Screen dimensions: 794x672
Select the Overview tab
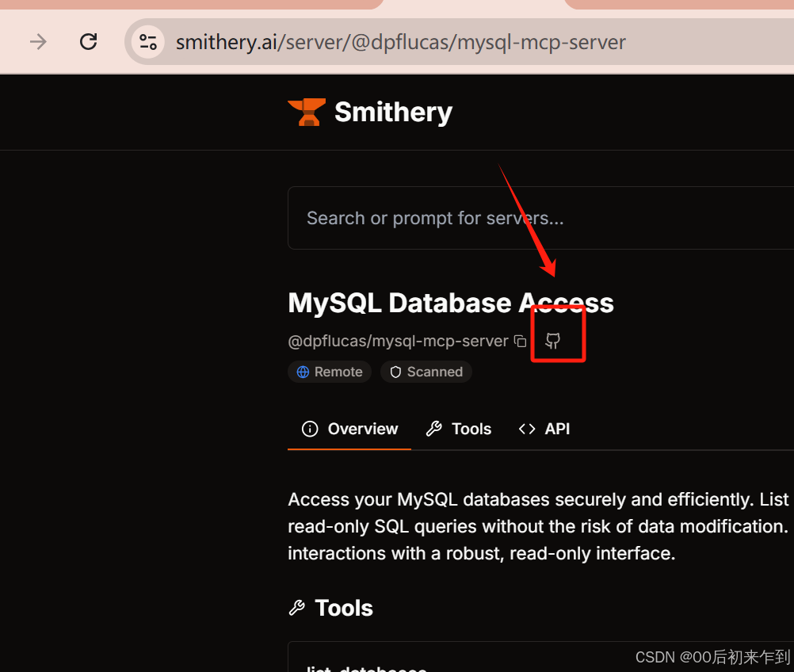click(349, 429)
